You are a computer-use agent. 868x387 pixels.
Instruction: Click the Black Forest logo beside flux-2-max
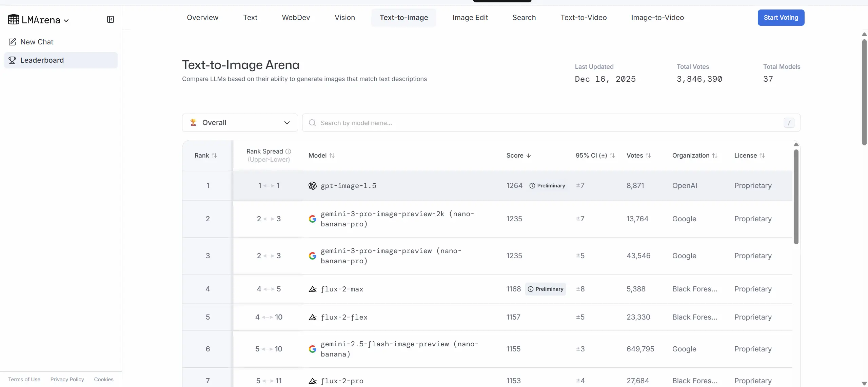pyautogui.click(x=312, y=289)
